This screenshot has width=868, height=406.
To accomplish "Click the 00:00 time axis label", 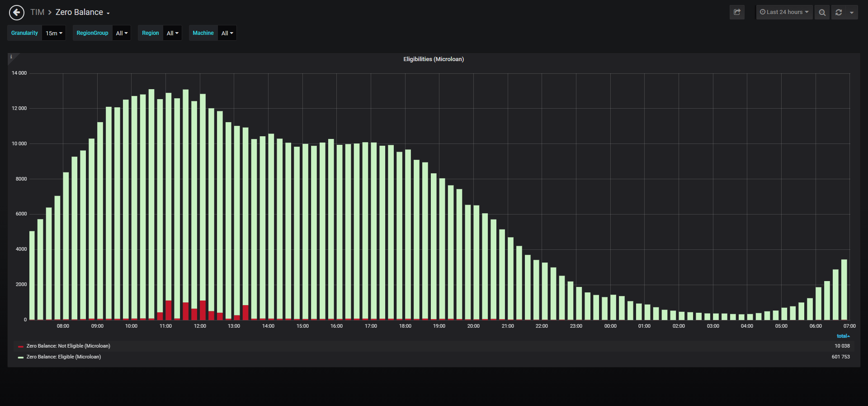I will 610,326.
